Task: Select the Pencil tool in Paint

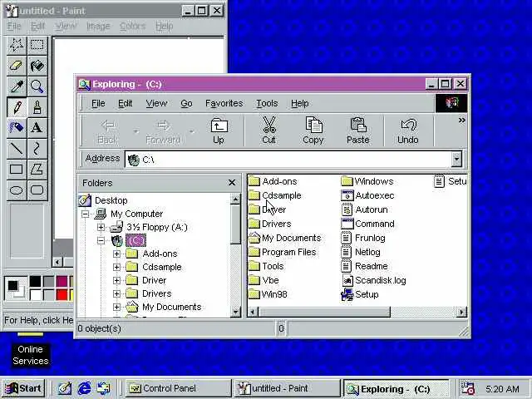Action: pyautogui.click(x=17, y=107)
